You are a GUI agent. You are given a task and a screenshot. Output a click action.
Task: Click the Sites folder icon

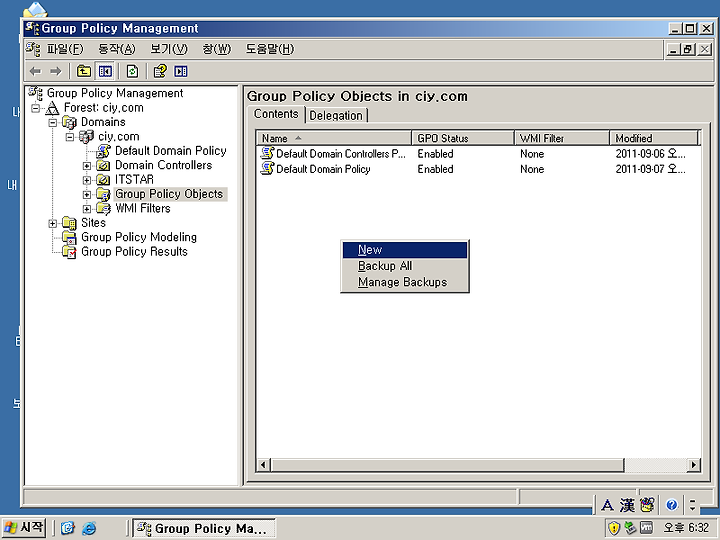coord(69,223)
